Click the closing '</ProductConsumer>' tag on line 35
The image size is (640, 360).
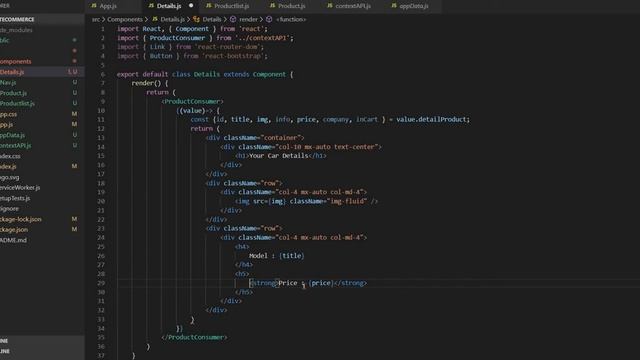pos(194,338)
